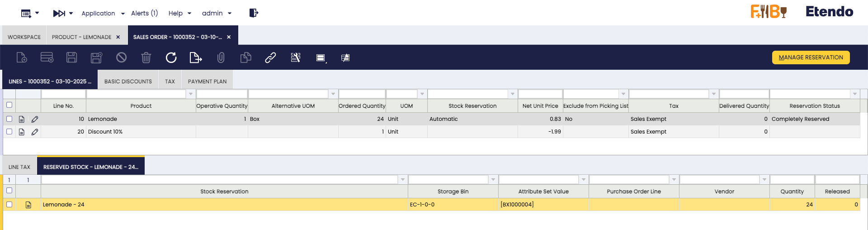Open the edit pencil for Lemonade line
This screenshot has height=230, width=868.
[x=35, y=119]
